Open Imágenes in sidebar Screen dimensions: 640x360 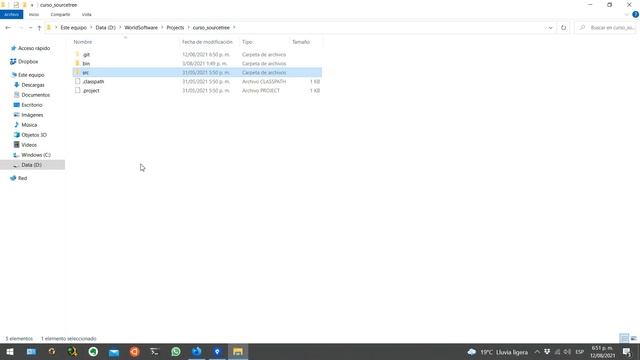tap(32, 115)
